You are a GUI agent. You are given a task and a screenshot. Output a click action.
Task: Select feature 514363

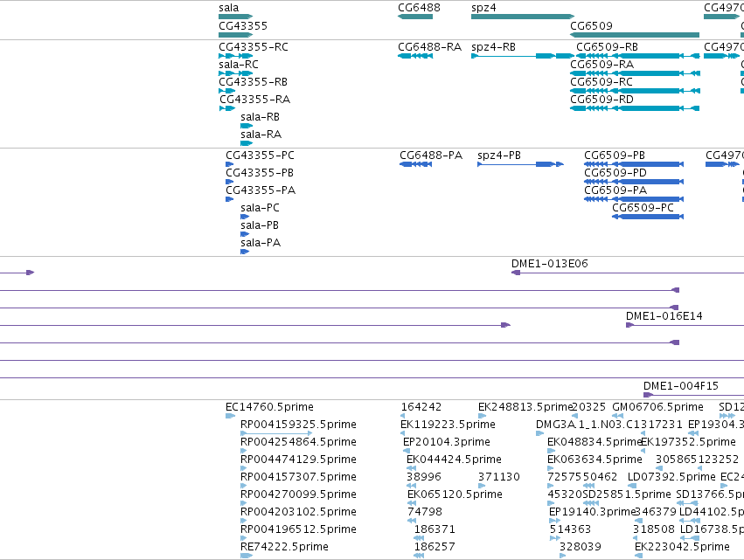[554, 538]
